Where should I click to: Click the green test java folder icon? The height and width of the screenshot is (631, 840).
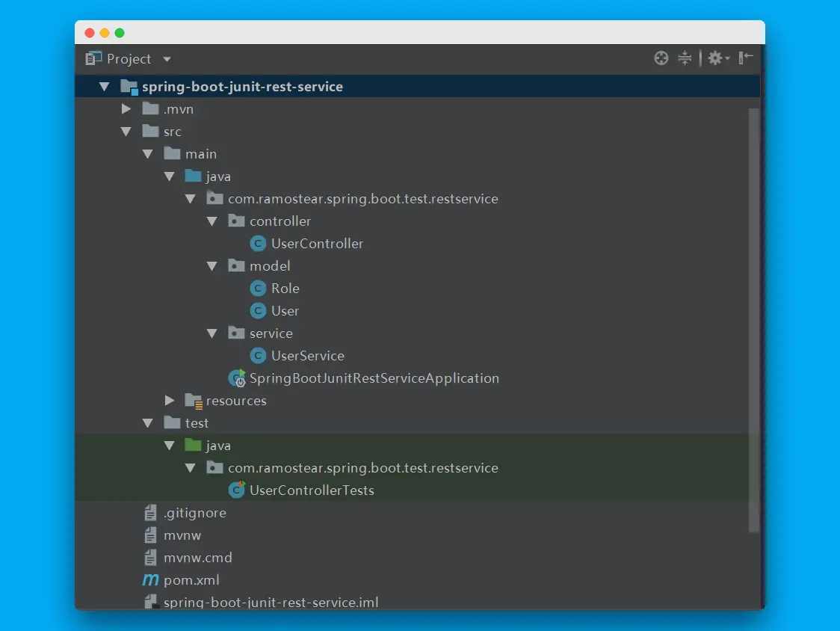click(193, 445)
